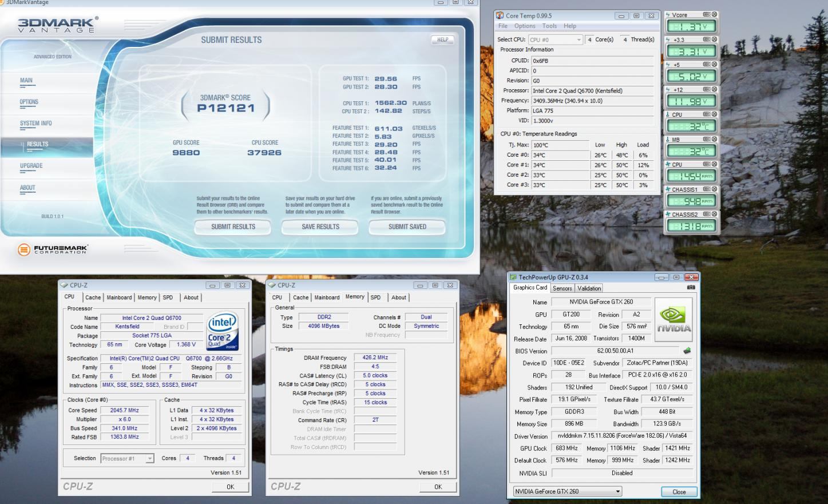Click the Close button in GPU-Z

click(679, 491)
